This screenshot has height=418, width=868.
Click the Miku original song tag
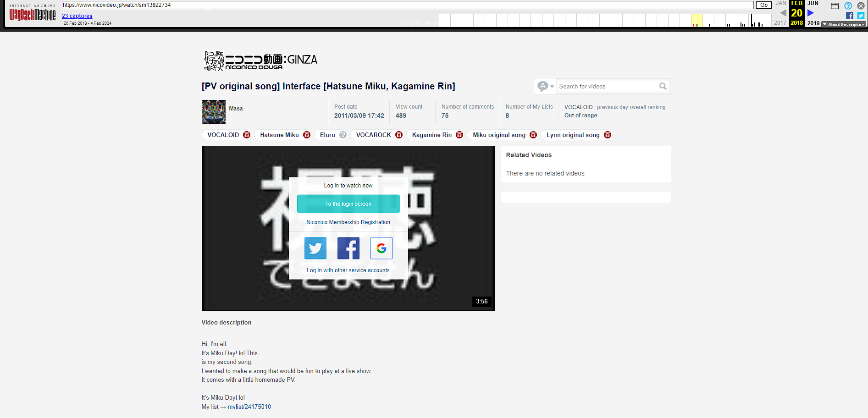tap(499, 135)
